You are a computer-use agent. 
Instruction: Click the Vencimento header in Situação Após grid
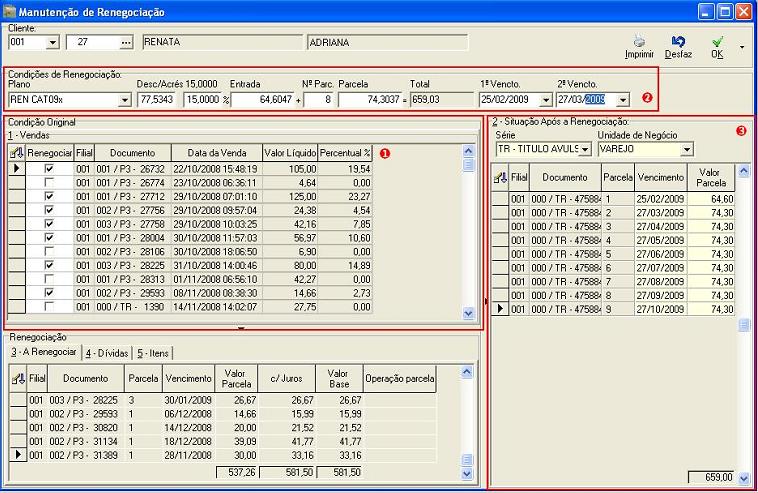pyautogui.click(x=660, y=178)
